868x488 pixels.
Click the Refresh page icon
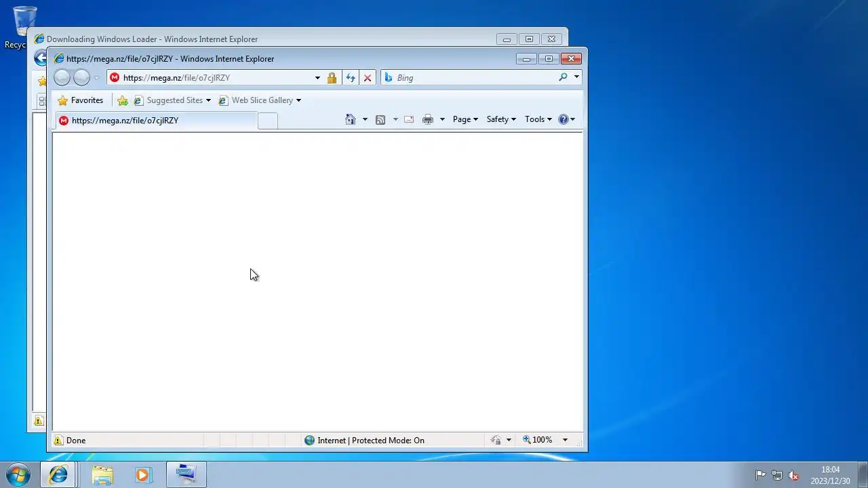[x=351, y=78]
